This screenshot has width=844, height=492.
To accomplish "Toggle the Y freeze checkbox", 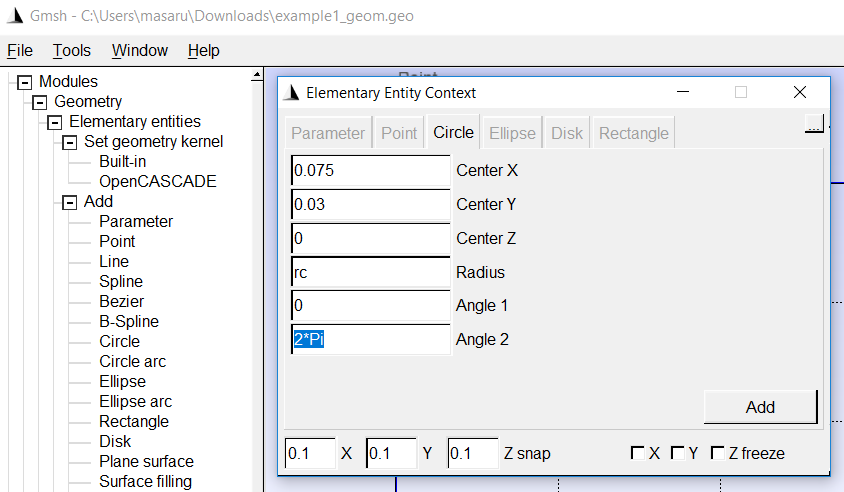I will pos(678,453).
